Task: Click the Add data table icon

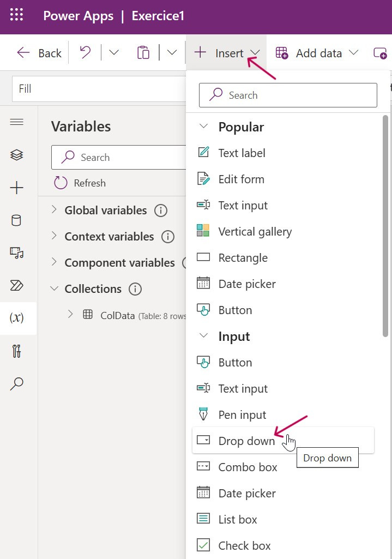Action: 281,53
